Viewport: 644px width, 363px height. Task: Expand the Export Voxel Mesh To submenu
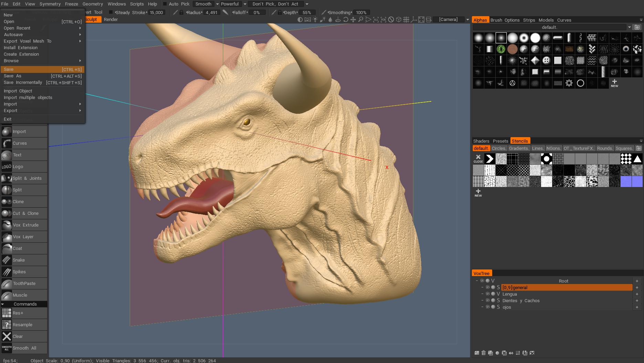(42, 41)
